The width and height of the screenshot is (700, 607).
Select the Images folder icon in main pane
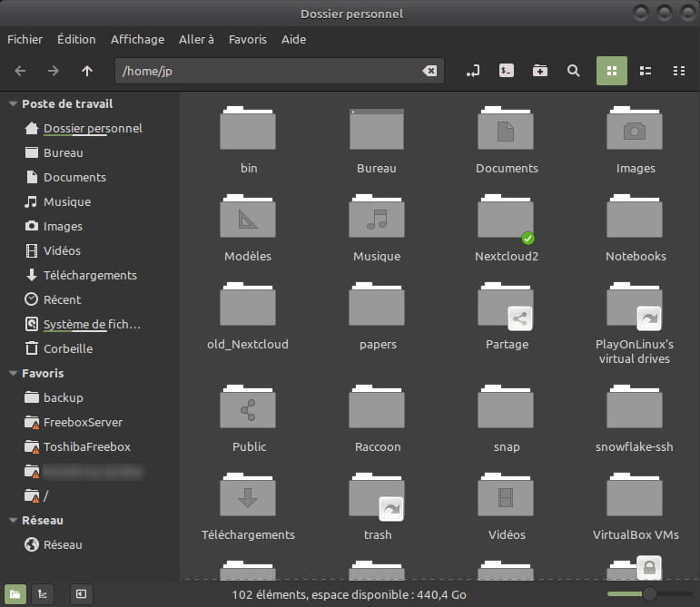tap(635, 128)
